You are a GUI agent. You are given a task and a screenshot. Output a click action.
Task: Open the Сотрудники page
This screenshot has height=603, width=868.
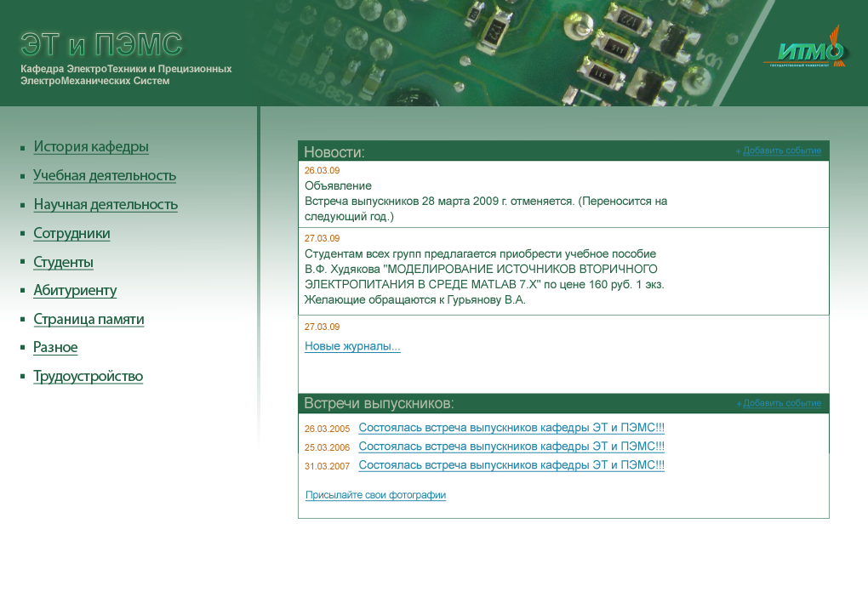click(x=71, y=233)
